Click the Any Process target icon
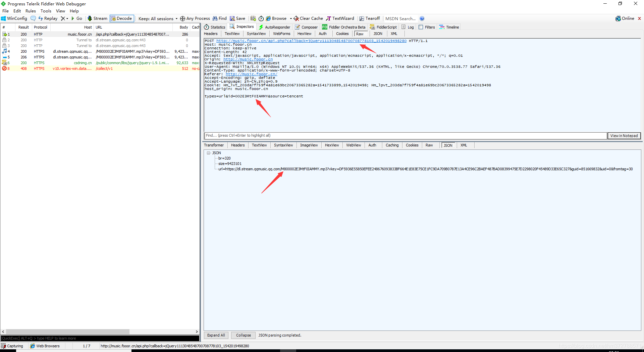Image resolution: width=644 pixels, height=352 pixels. click(x=182, y=18)
